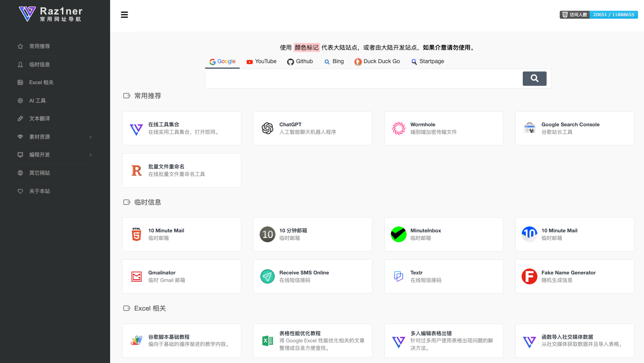Click the visitor count badge 访问人数
Screen dimensions: 644x363
(599, 15)
